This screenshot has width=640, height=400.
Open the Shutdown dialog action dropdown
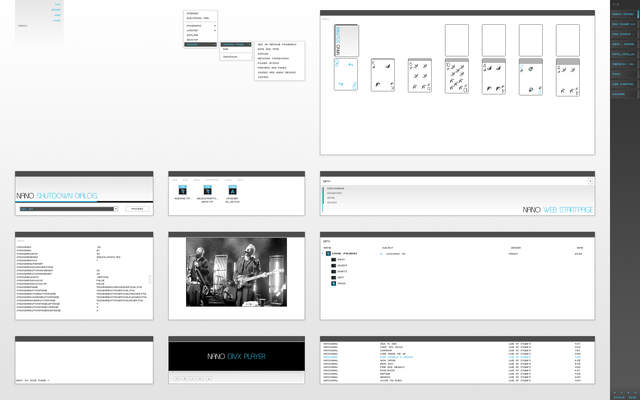tap(116, 209)
